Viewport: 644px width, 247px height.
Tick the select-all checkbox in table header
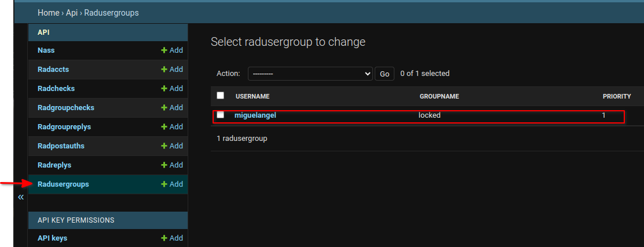[x=221, y=95]
